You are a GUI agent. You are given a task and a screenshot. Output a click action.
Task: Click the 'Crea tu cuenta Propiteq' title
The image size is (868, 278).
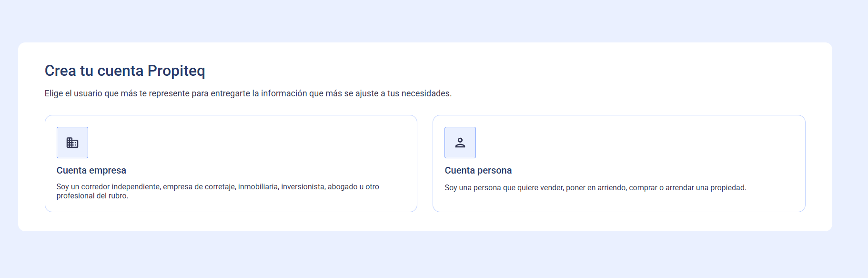point(125,71)
